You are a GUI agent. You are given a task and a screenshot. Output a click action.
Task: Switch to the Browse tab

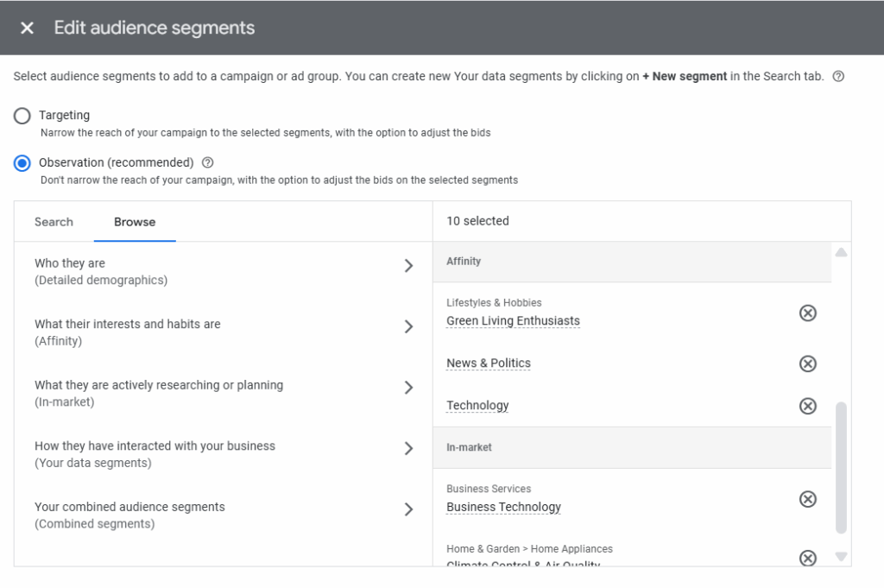click(134, 222)
